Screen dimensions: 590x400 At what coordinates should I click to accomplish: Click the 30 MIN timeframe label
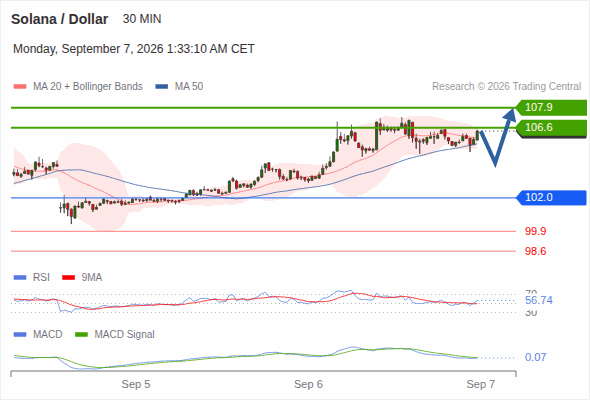click(142, 19)
